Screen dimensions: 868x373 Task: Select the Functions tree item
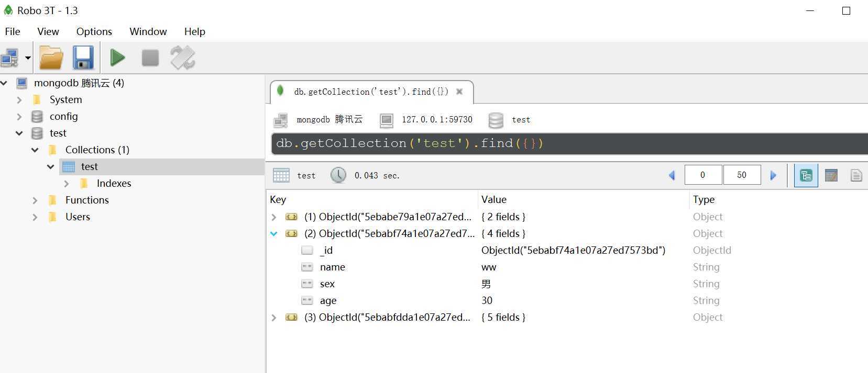click(87, 200)
